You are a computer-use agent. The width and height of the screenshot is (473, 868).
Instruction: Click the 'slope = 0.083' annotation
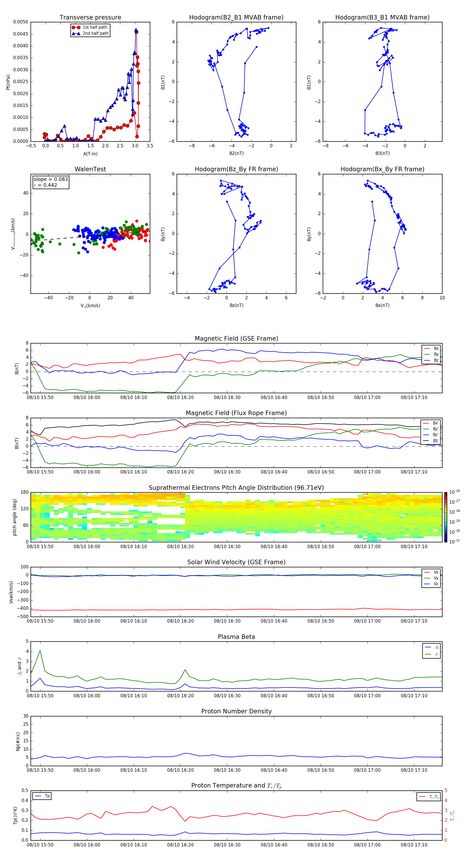click(x=50, y=179)
